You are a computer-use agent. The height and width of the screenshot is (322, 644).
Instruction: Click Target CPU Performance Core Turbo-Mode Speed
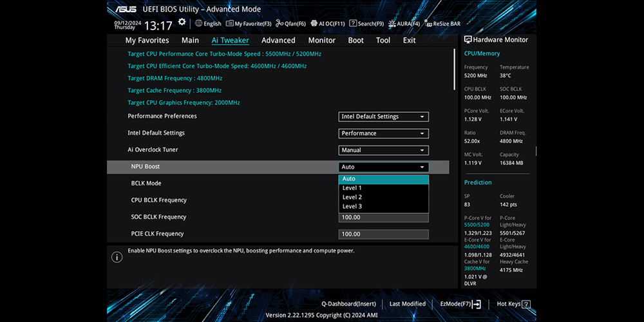(x=225, y=54)
